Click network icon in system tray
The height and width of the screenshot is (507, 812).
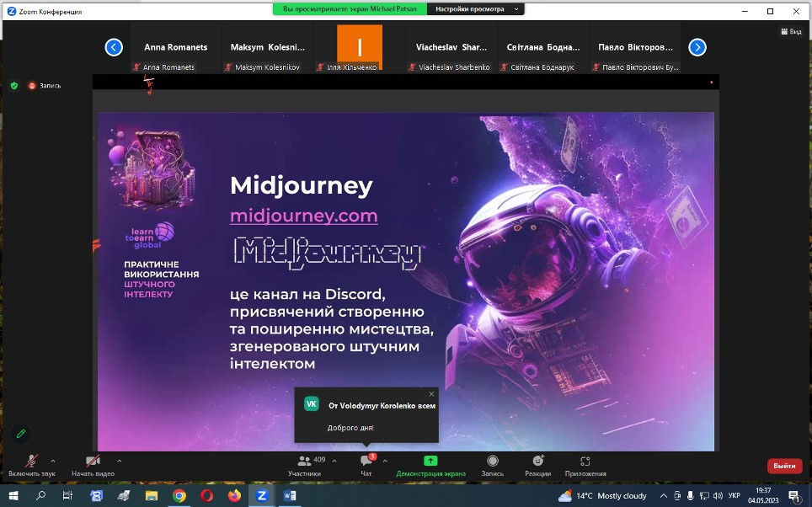(x=704, y=495)
